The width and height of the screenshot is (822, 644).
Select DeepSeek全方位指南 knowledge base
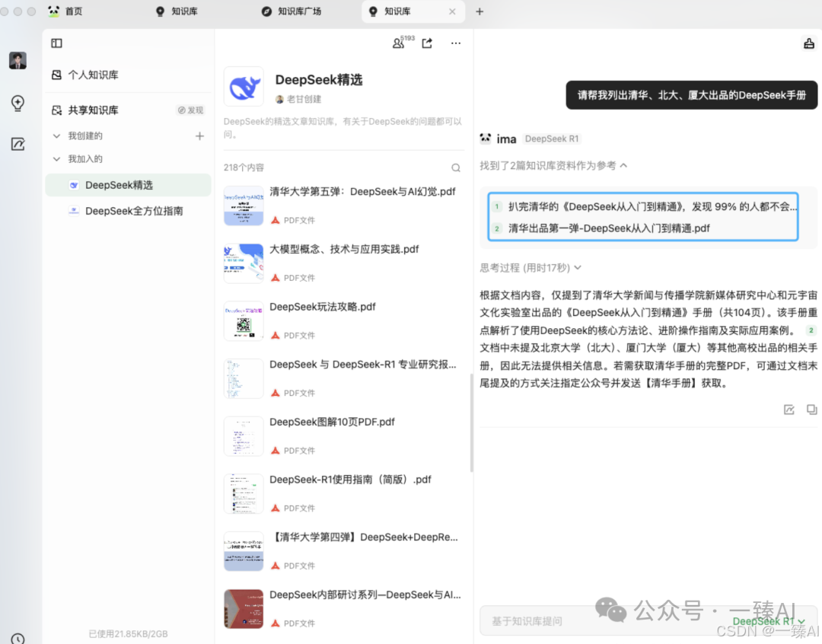[128, 211]
